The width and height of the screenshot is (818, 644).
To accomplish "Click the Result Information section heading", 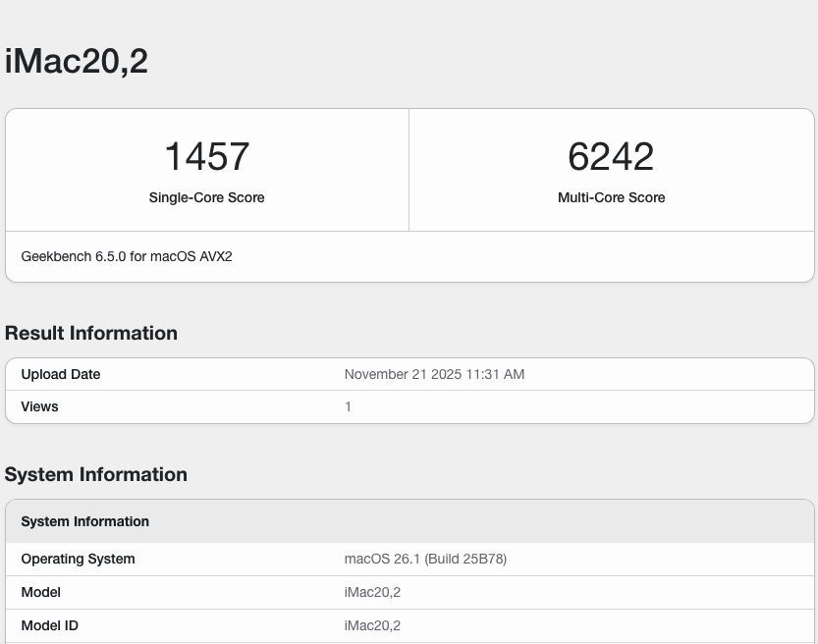I will point(90,333).
